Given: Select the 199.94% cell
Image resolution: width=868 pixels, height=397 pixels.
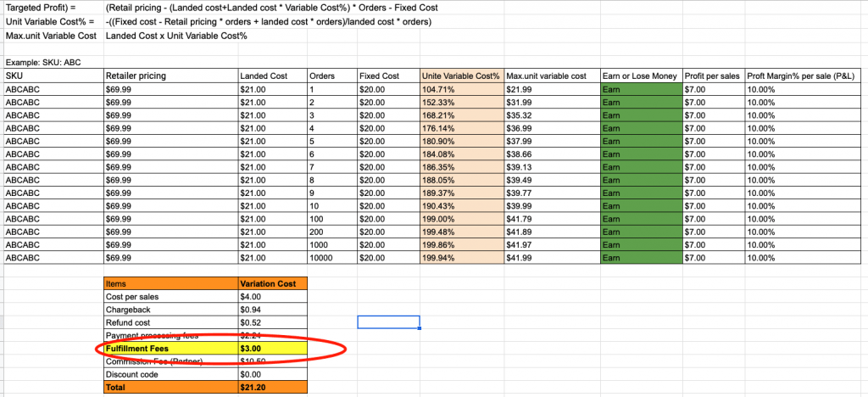Looking at the screenshot, I should point(462,258).
